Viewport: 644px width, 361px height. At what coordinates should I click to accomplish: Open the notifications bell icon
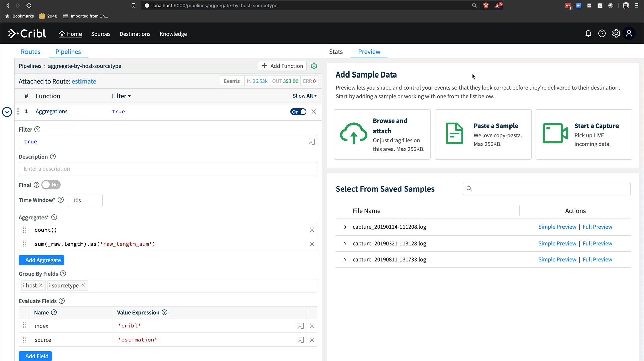[x=588, y=33]
